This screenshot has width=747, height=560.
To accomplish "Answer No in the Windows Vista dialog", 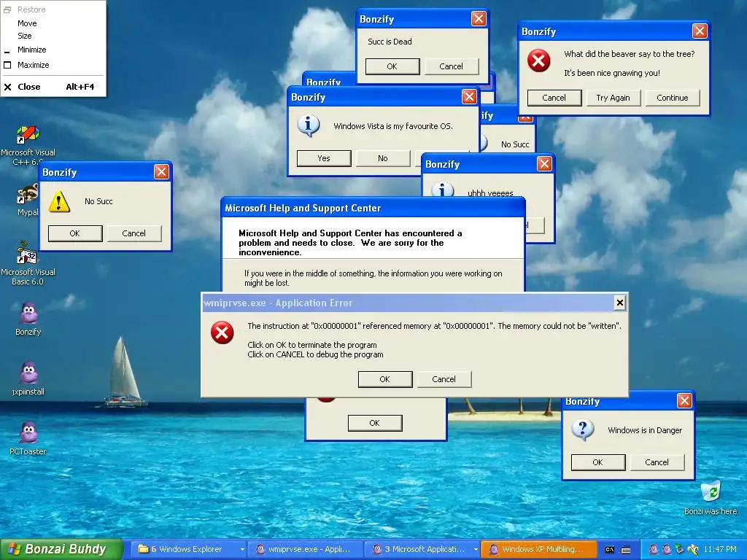I will click(x=382, y=158).
